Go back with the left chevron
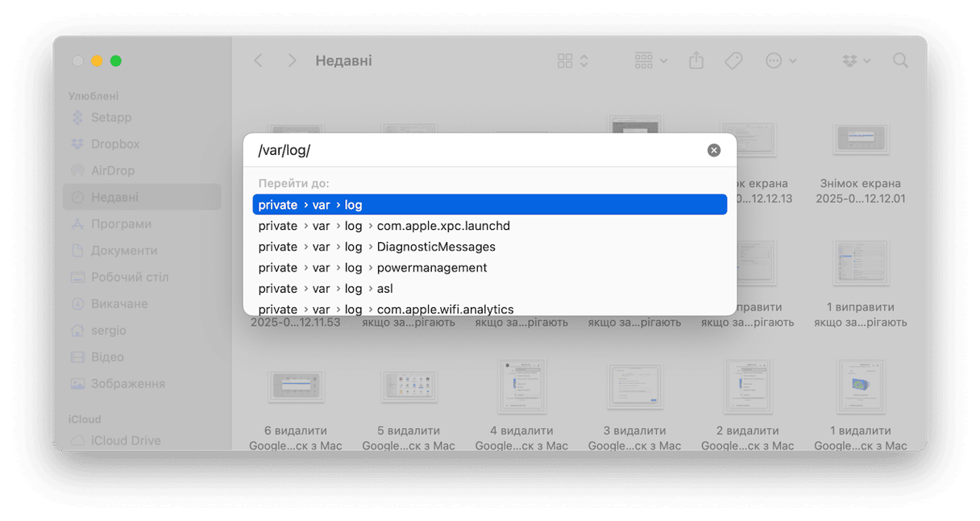 click(x=258, y=60)
